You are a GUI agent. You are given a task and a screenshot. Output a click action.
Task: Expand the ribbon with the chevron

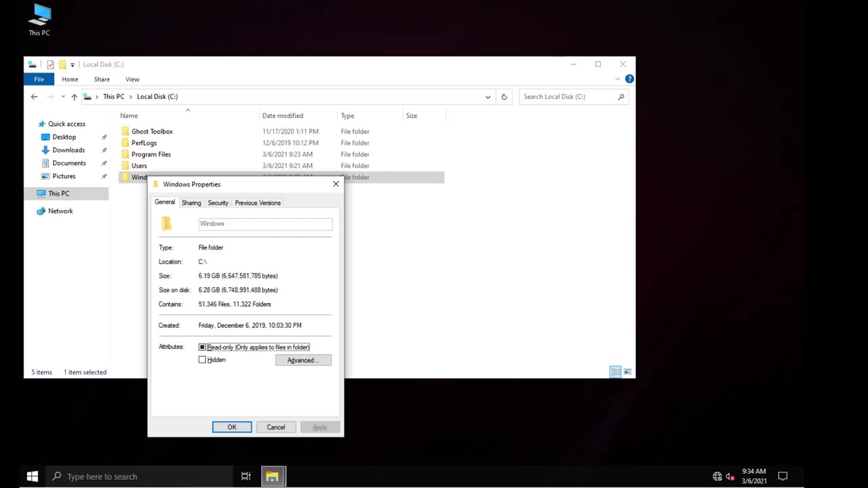[617, 79]
